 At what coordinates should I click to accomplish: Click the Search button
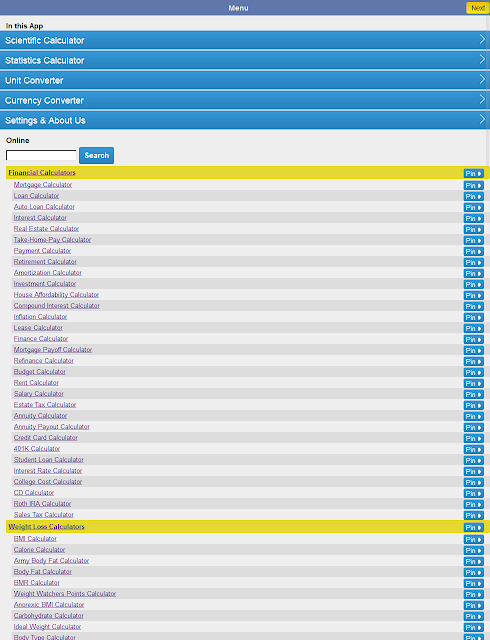coord(96,155)
